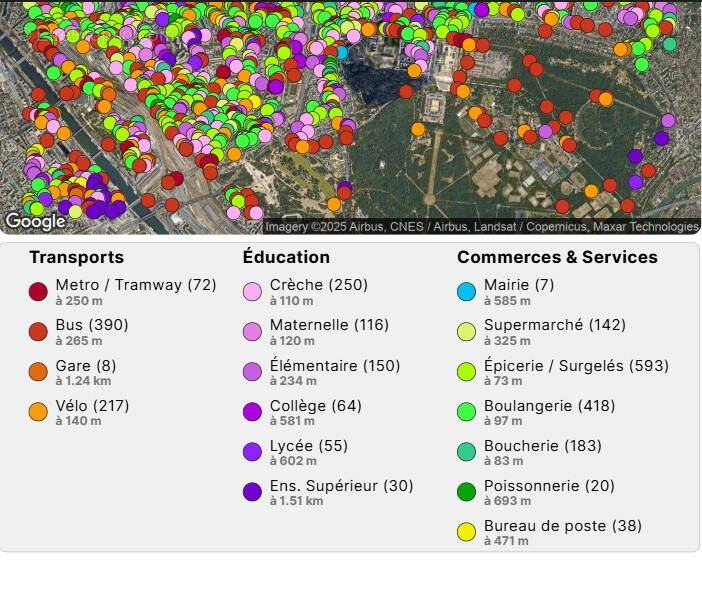
Task: Click the Mairie blue legend circle
Action: tap(466, 292)
